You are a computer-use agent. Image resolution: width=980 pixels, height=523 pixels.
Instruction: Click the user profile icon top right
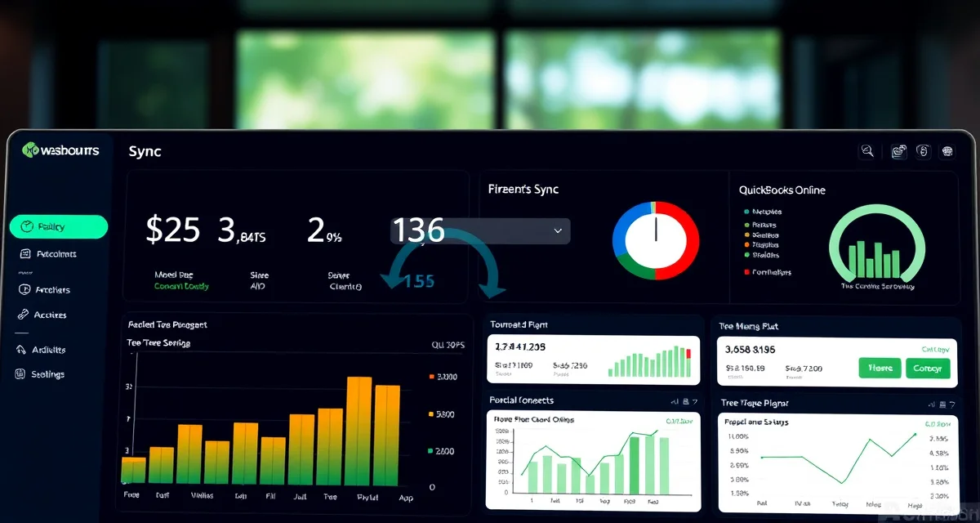coord(923,151)
